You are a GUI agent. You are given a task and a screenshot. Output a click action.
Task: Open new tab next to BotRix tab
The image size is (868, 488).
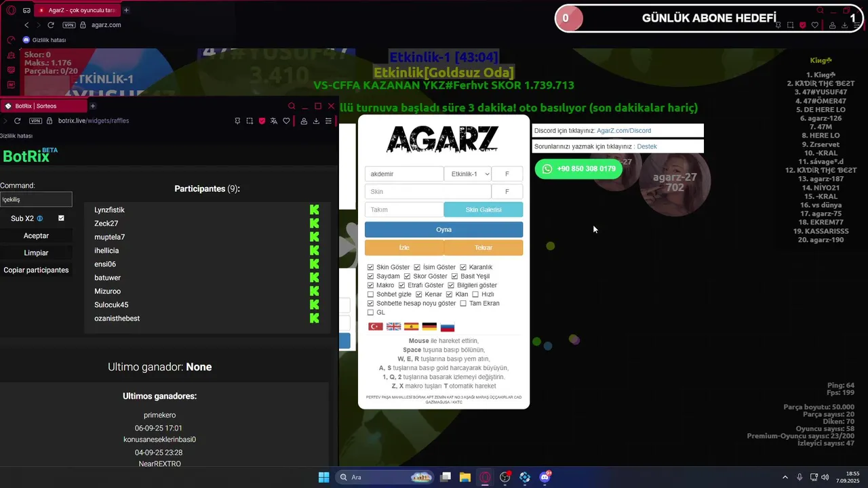(x=93, y=106)
